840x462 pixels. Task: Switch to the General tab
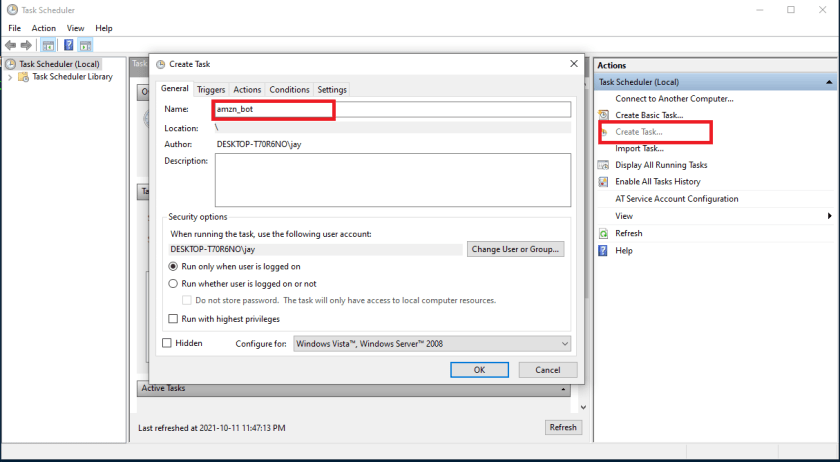coord(175,88)
